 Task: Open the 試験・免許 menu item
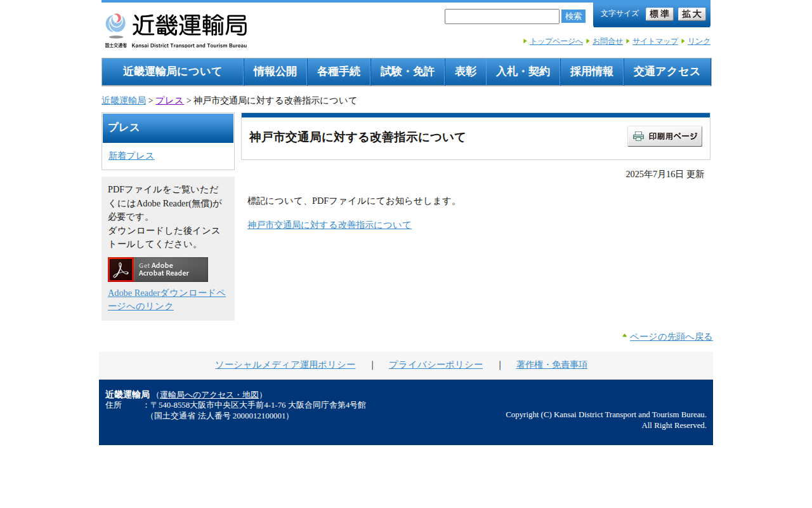(408, 72)
